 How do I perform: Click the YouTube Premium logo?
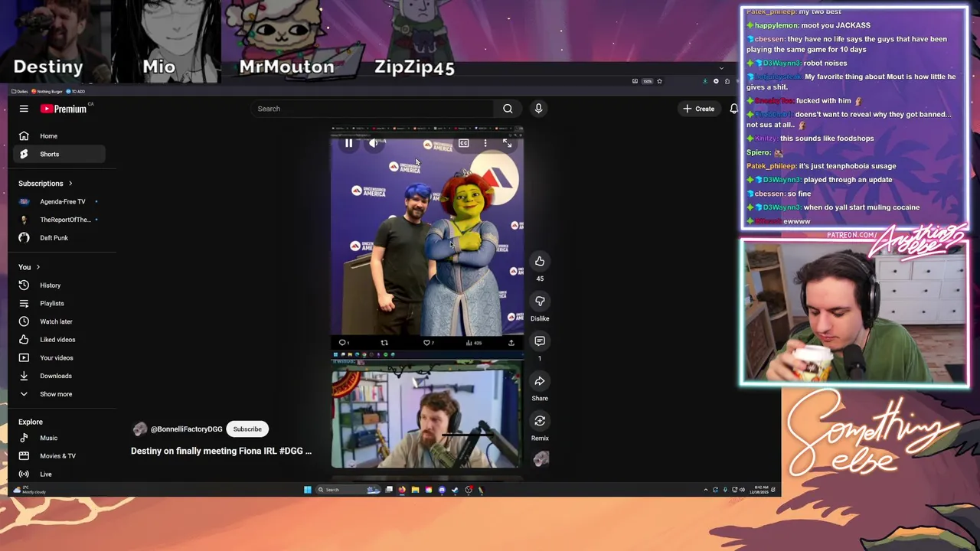(x=64, y=109)
